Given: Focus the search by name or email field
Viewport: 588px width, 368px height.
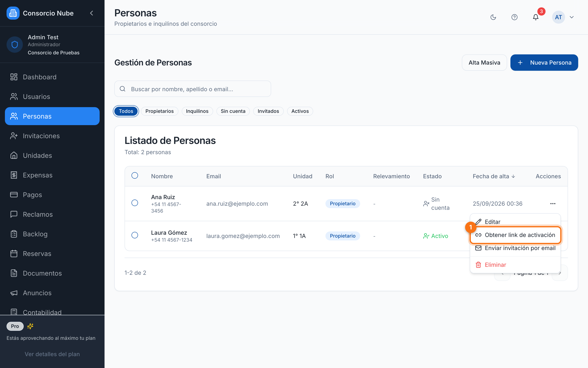Looking at the screenshot, I should 193,89.
